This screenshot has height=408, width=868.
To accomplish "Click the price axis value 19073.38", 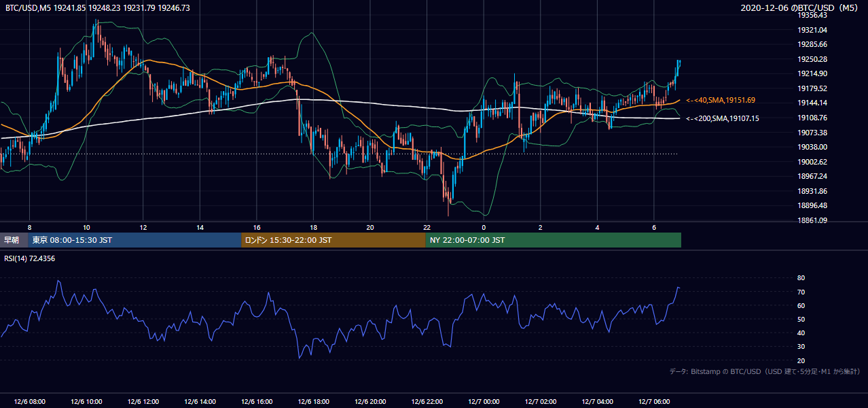I will coord(812,132).
